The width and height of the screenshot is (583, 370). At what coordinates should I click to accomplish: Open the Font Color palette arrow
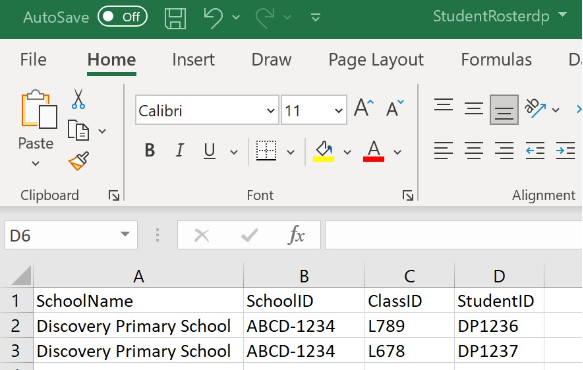coord(397,152)
